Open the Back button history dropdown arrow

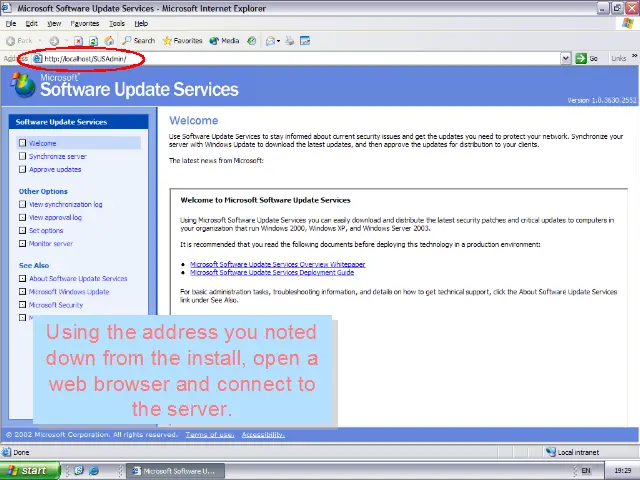pyautogui.click(x=40, y=41)
